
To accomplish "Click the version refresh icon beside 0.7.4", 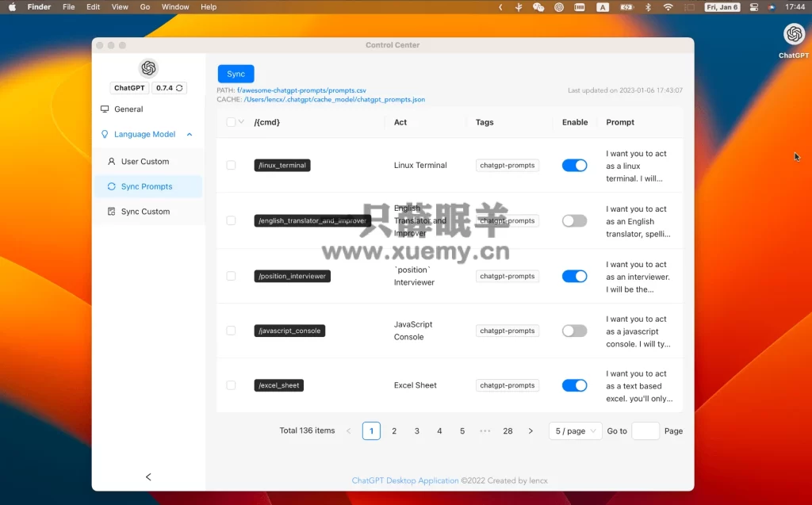I will pos(179,88).
